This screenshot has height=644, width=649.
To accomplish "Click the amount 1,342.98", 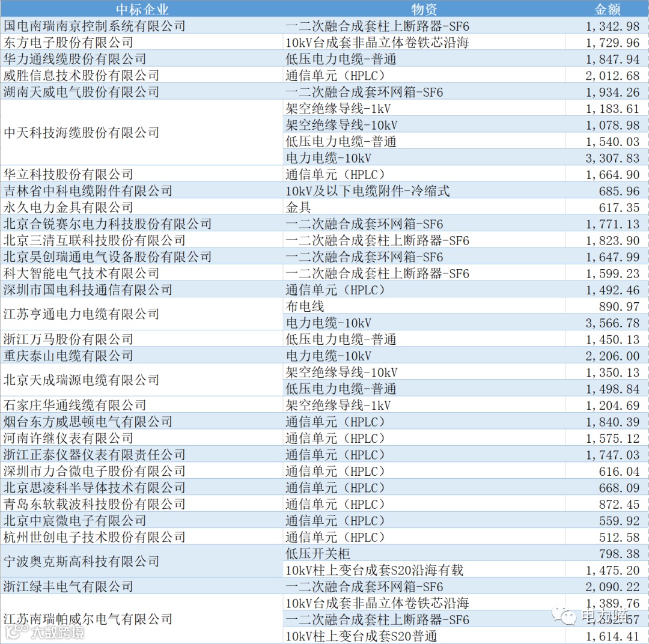I will click(x=612, y=26).
